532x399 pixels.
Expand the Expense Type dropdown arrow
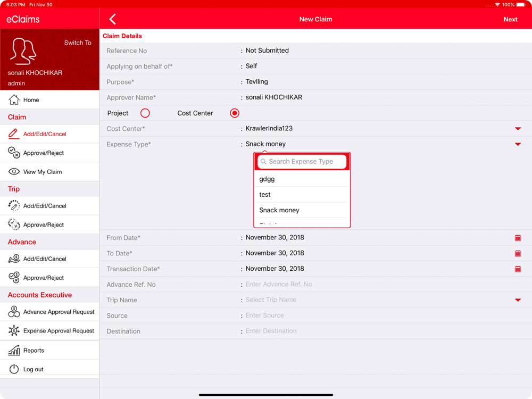click(x=518, y=144)
